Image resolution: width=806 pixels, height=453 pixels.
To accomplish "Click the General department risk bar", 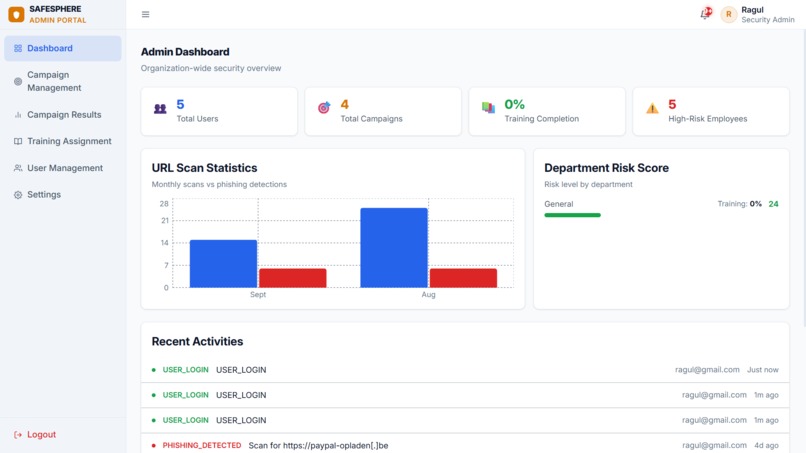I will pos(572,215).
